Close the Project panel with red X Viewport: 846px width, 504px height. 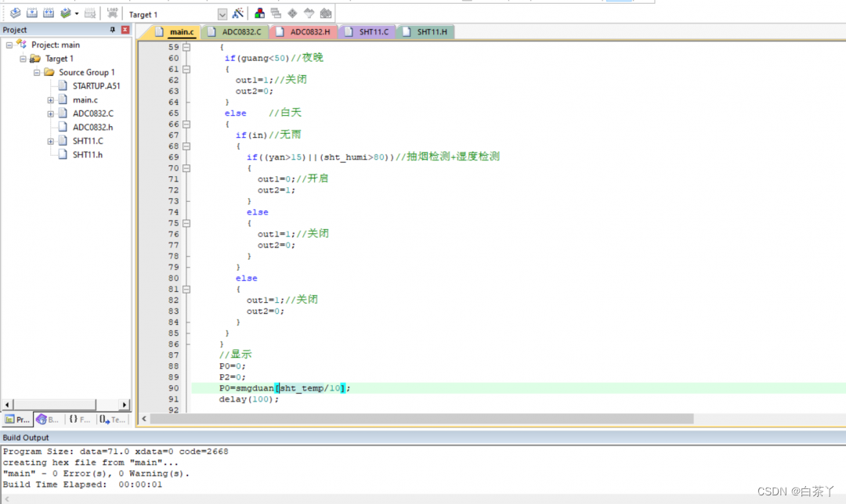(125, 30)
